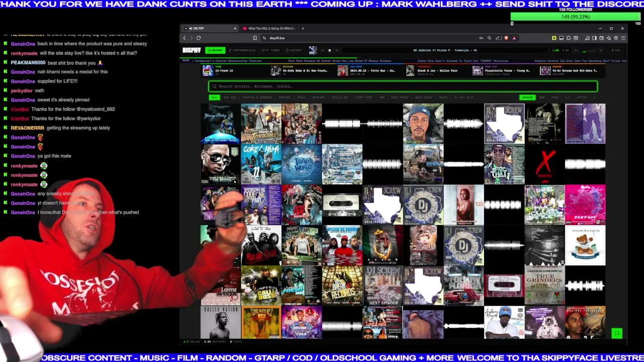Adjust the green player volume slider

pos(588,51)
